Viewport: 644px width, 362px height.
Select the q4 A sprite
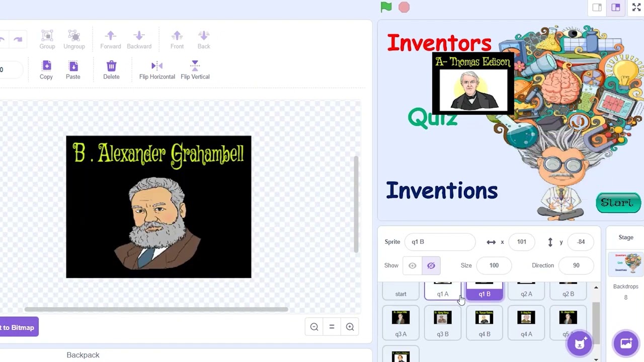(x=526, y=323)
